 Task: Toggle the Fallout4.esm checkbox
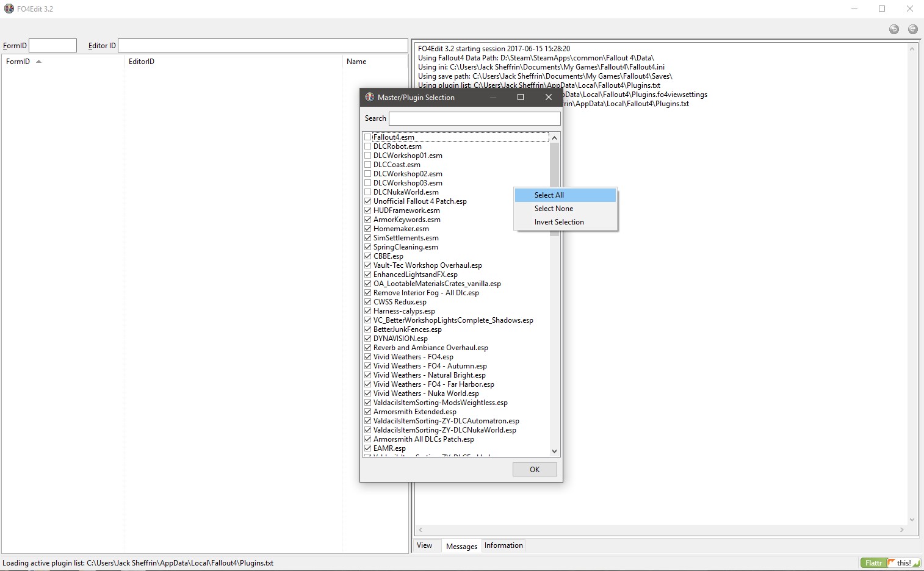pos(368,137)
